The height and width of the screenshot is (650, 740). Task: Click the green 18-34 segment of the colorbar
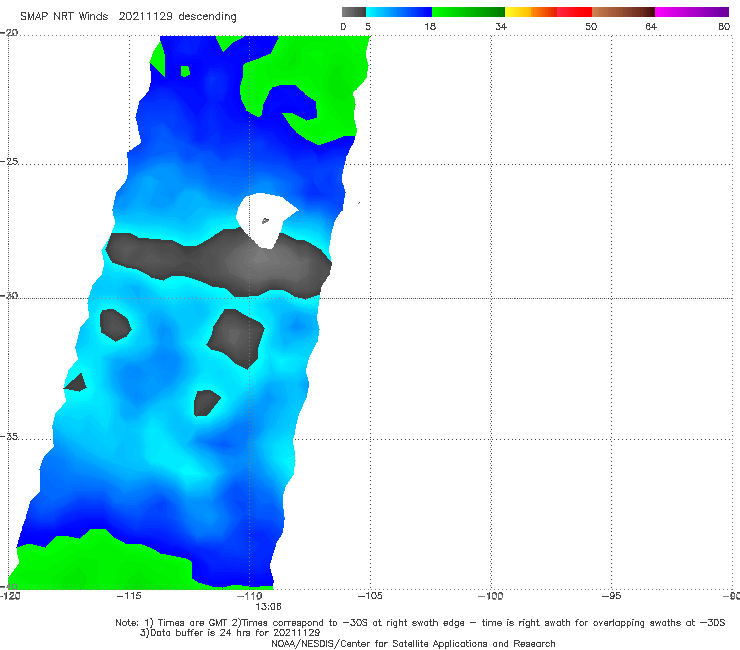click(468, 12)
